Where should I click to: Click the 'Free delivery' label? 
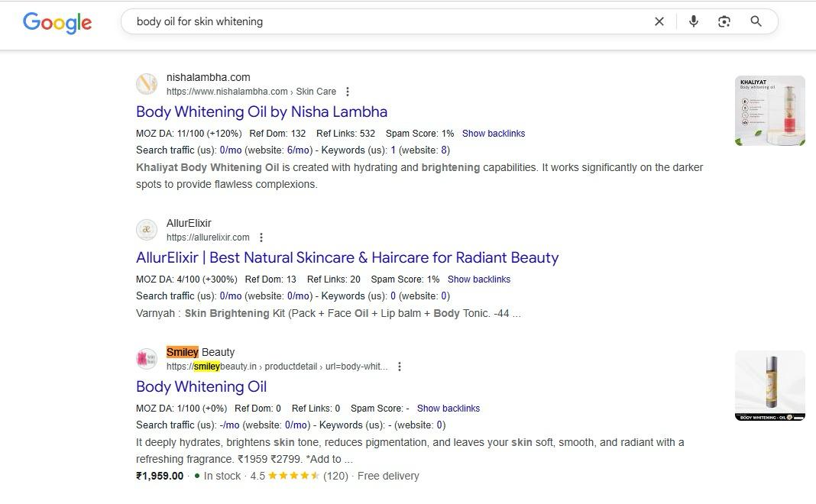pos(388,476)
